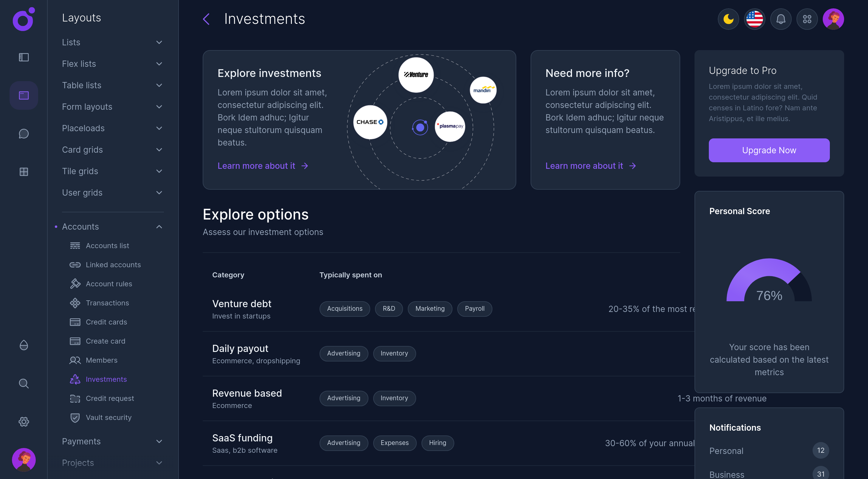Open Transactions via its sidebar icon

tap(75, 303)
